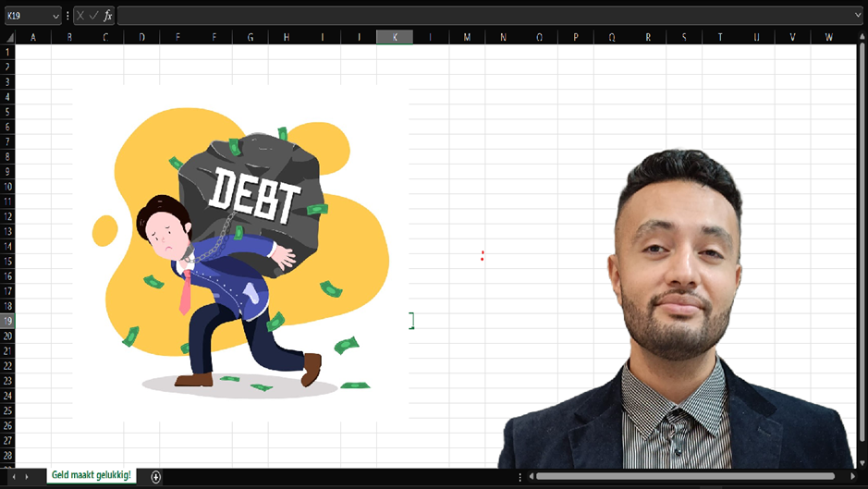
Task: Select row 19 header
Action: [x=7, y=321]
